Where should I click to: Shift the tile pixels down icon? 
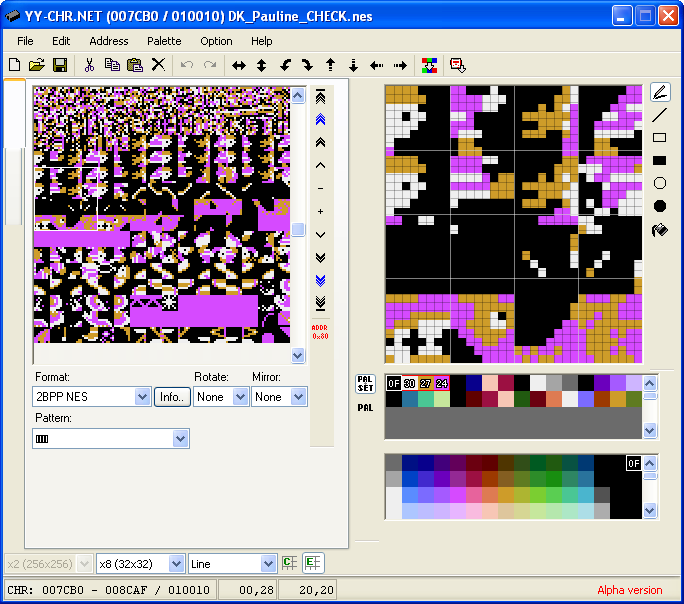353,66
